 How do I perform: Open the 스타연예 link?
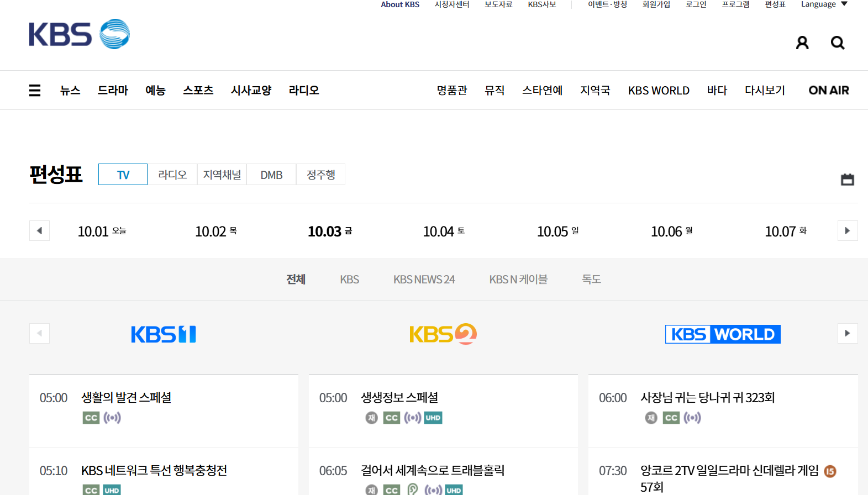coord(543,90)
